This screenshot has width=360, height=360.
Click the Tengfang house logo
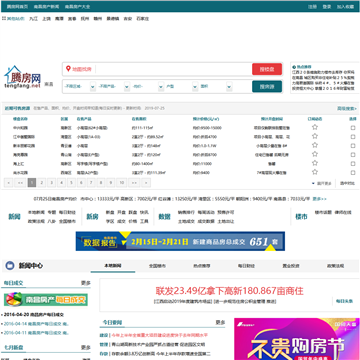[x=22, y=77]
